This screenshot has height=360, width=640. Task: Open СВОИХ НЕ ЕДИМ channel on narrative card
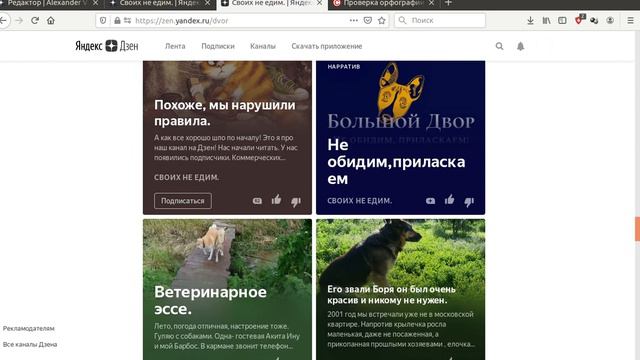(x=360, y=201)
